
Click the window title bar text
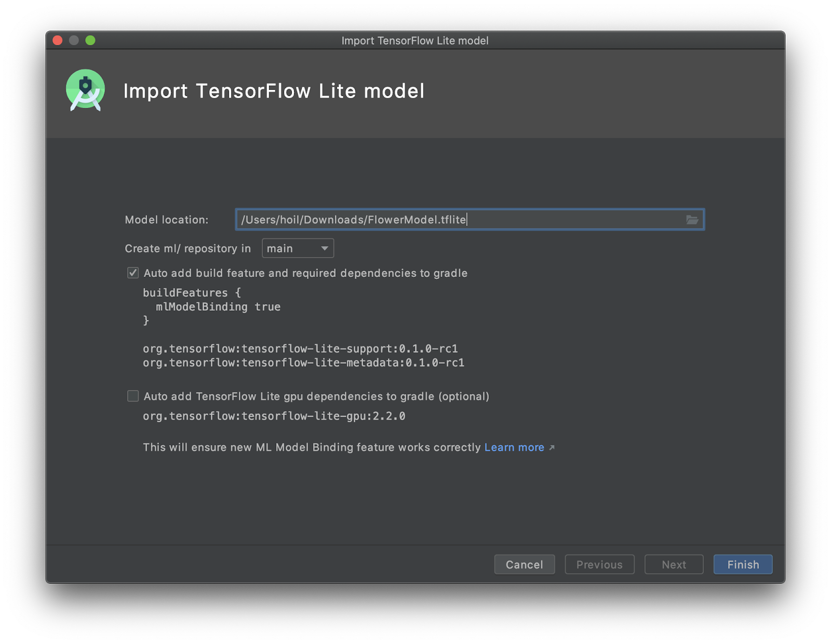click(414, 41)
